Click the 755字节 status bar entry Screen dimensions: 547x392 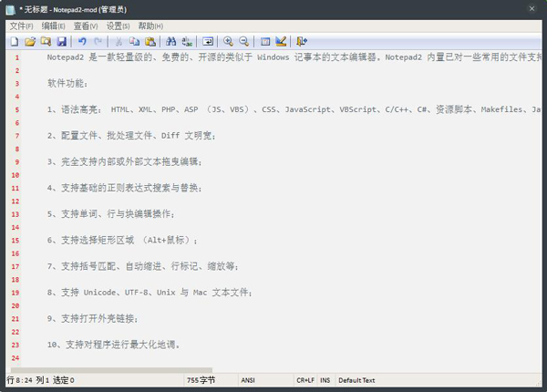[201, 380]
